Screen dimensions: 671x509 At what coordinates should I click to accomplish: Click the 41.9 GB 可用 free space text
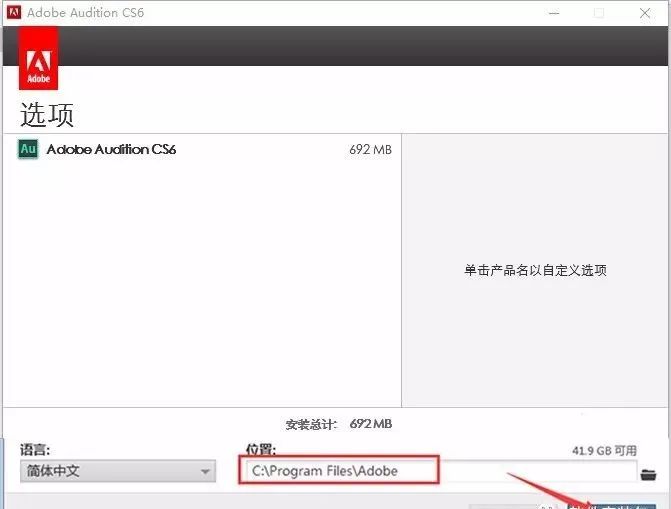pyautogui.click(x=604, y=450)
